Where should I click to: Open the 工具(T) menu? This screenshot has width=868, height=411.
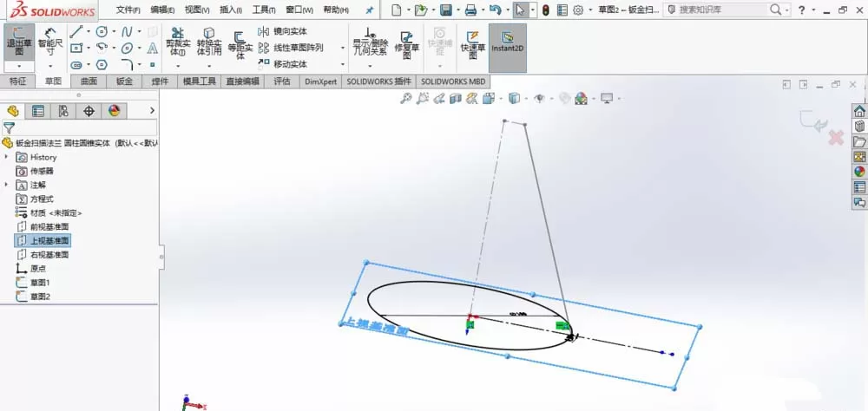tap(264, 10)
